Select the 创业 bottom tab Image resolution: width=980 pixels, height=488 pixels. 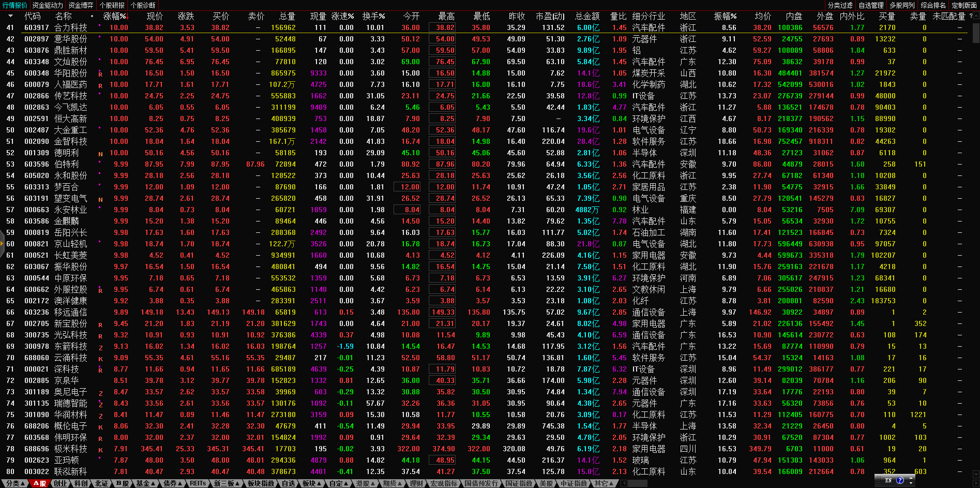(x=61, y=483)
